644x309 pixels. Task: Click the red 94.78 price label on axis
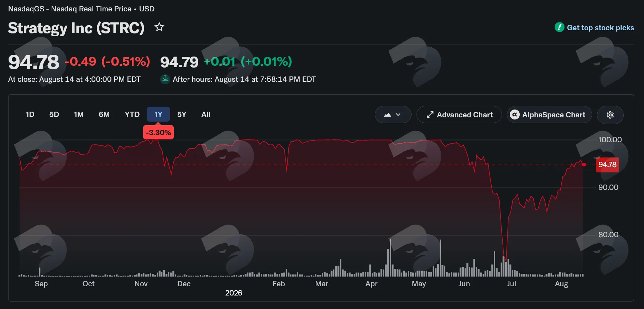point(607,165)
